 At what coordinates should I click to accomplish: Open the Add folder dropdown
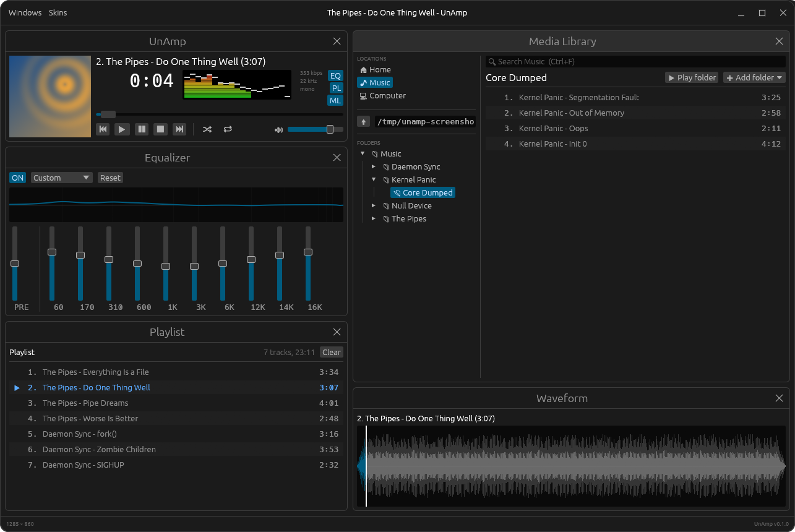[754, 77]
